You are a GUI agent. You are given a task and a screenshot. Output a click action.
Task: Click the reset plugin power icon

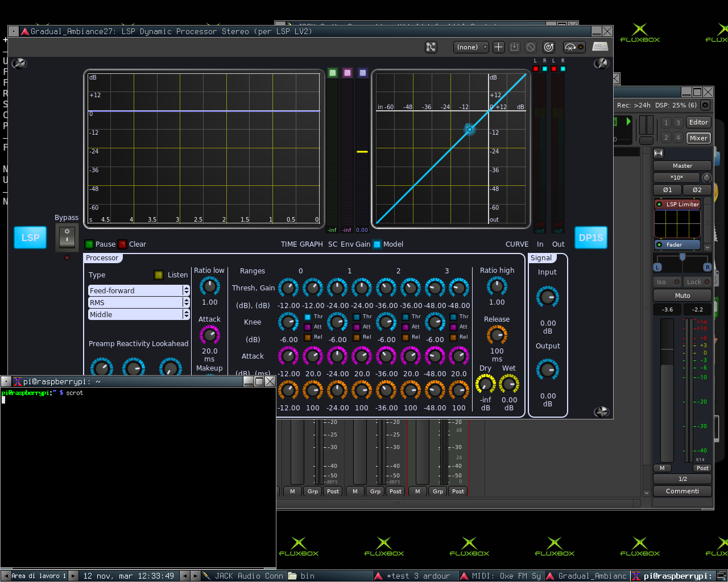(549, 47)
